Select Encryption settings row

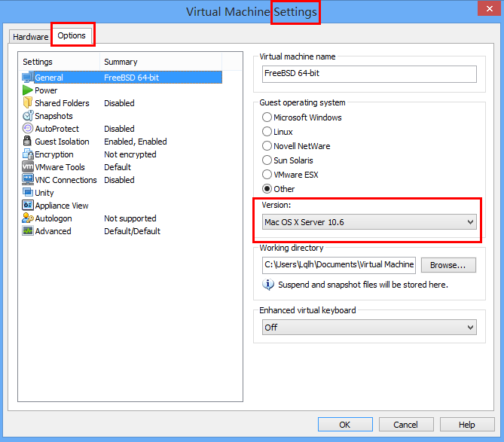pos(122,154)
